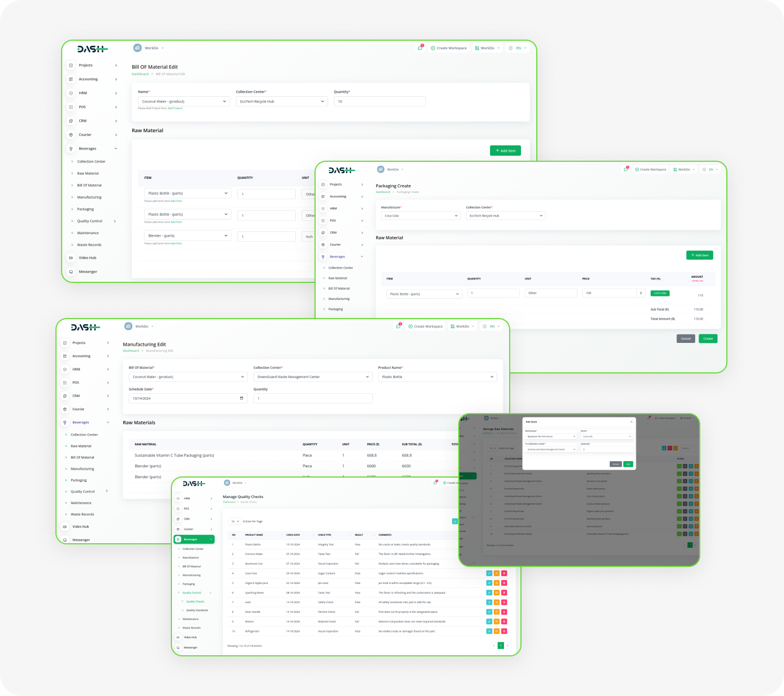Open Manufacturing menu in Manufacturing Edit sidebar
Image resolution: width=784 pixels, height=696 pixels.
click(x=83, y=469)
